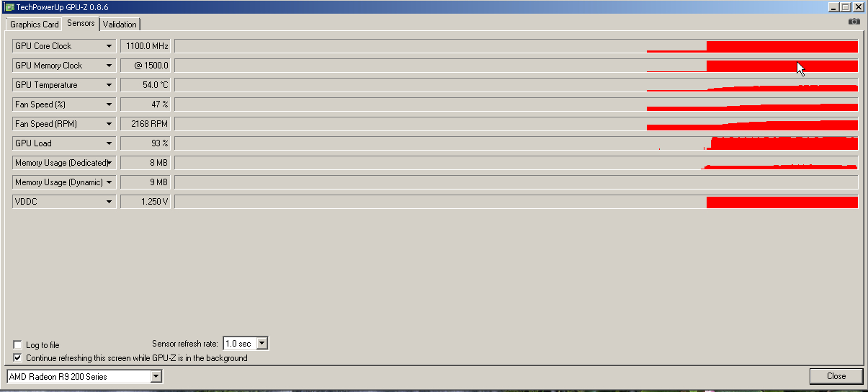The image size is (868, 392).
Task: Open the VDDC sensor dropdown
Action: 64,202
